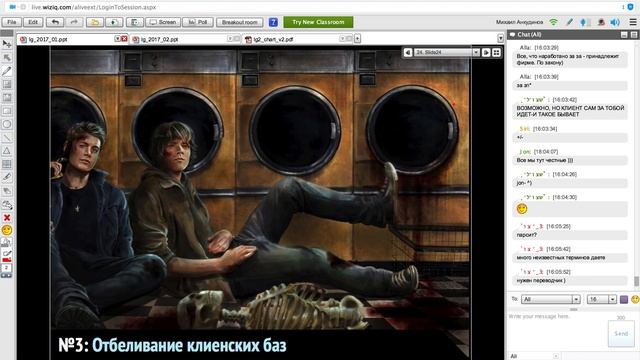Select the Circle shape tool

7,124
